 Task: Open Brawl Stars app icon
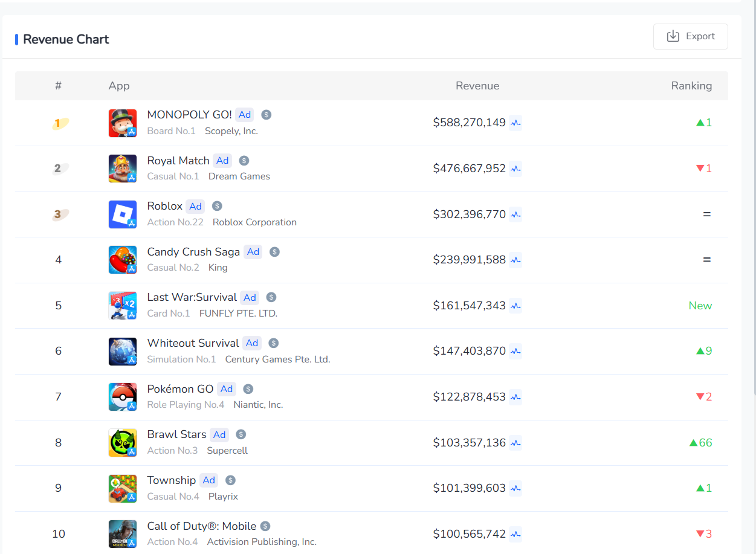click(x=123, y=443)
